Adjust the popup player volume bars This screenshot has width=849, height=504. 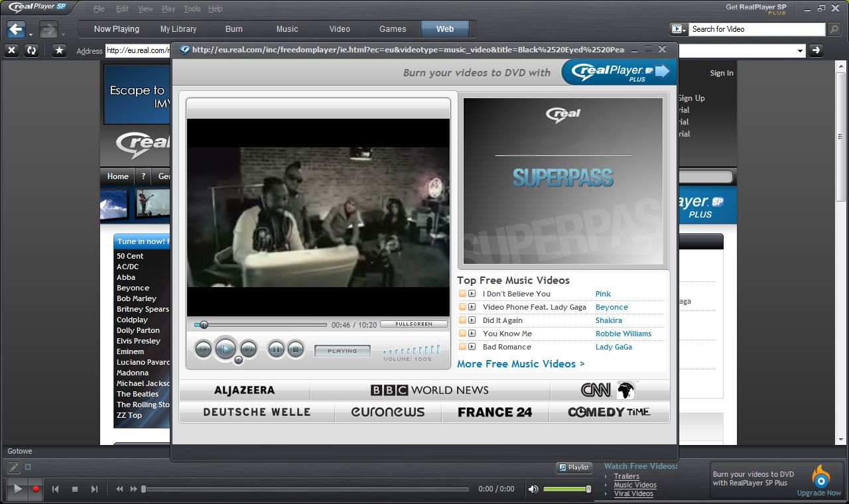[411, 350]
